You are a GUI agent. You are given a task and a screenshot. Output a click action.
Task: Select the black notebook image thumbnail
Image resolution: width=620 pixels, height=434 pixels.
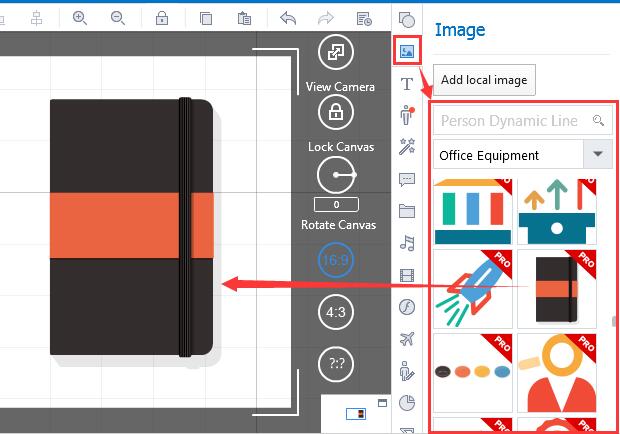(x=557, y=289)
